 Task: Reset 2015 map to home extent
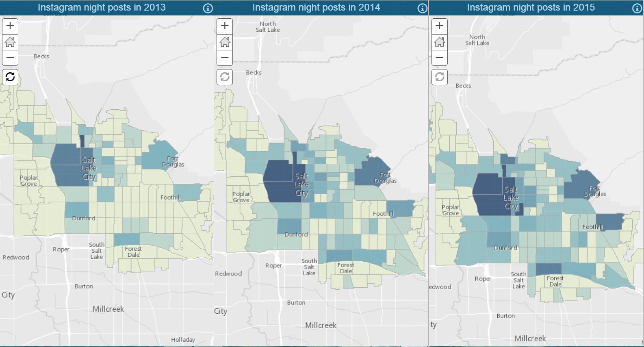coord(439,42)
